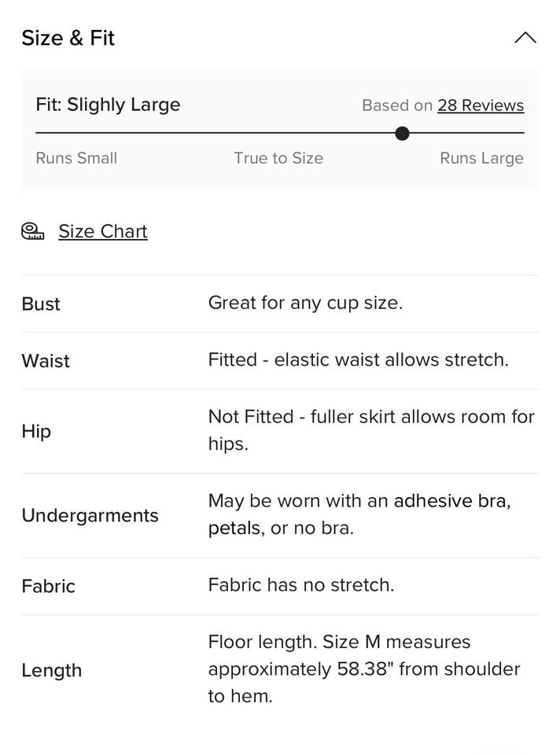Click the tape measure icon
The height and width of the screenshot is (755, 560).
click(33, 231)
